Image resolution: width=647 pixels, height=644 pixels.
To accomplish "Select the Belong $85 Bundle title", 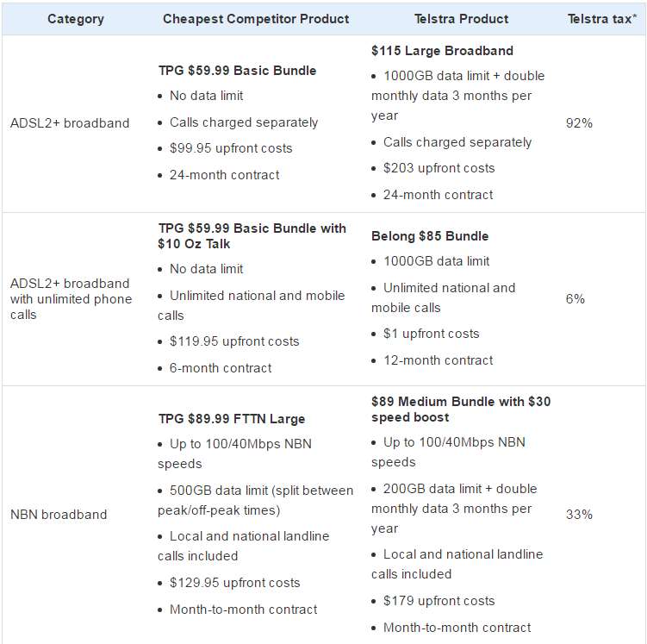I will (430, 236).
